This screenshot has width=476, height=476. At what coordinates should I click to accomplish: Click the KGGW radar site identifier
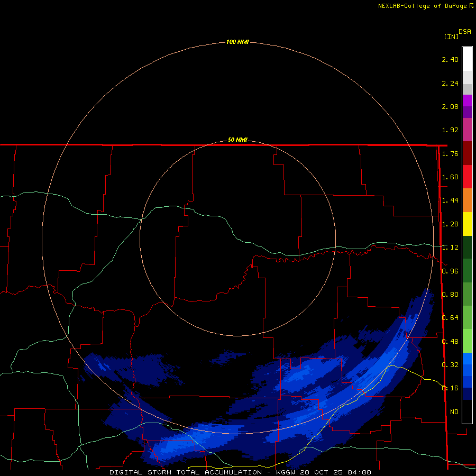pyautogui.click(x=286, y=472)
